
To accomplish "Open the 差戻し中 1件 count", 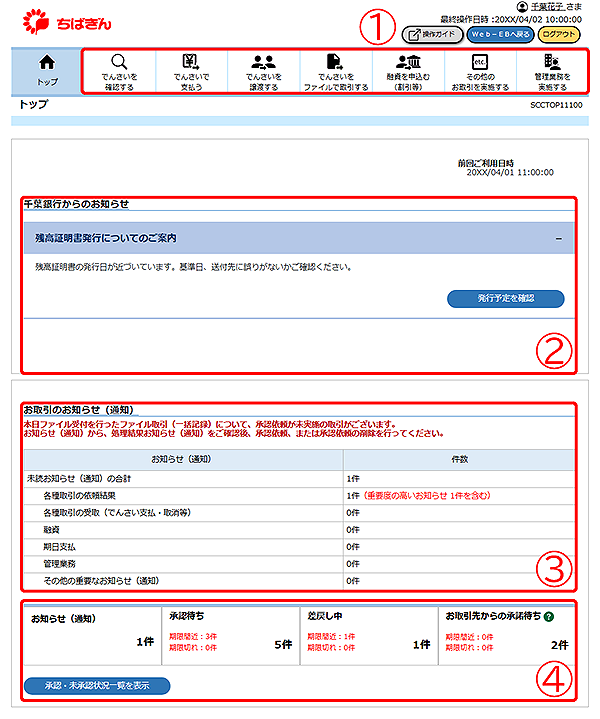I will click(x=421, y=644).
